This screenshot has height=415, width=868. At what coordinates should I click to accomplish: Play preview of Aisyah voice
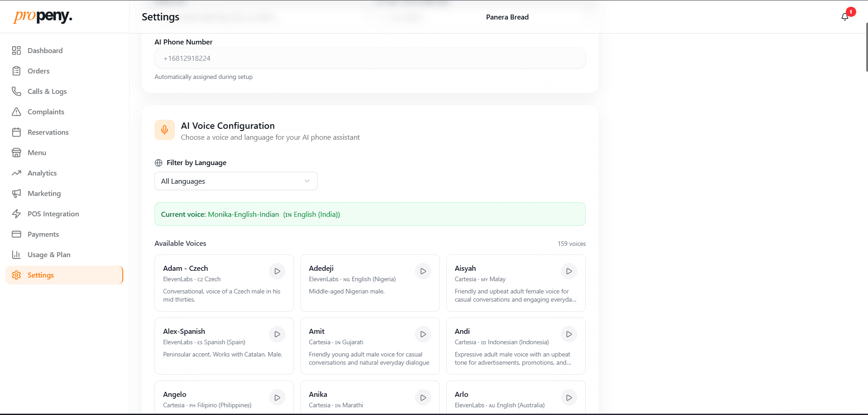click(x=569, y=271)
